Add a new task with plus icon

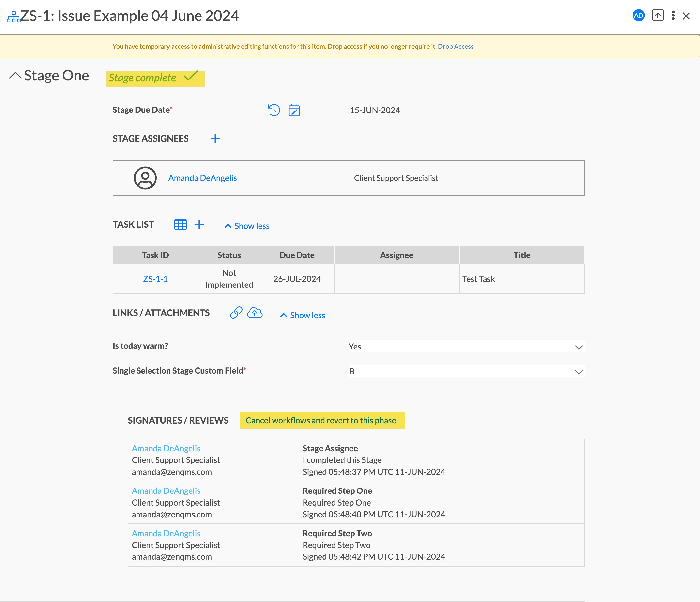tap(199, 224)
